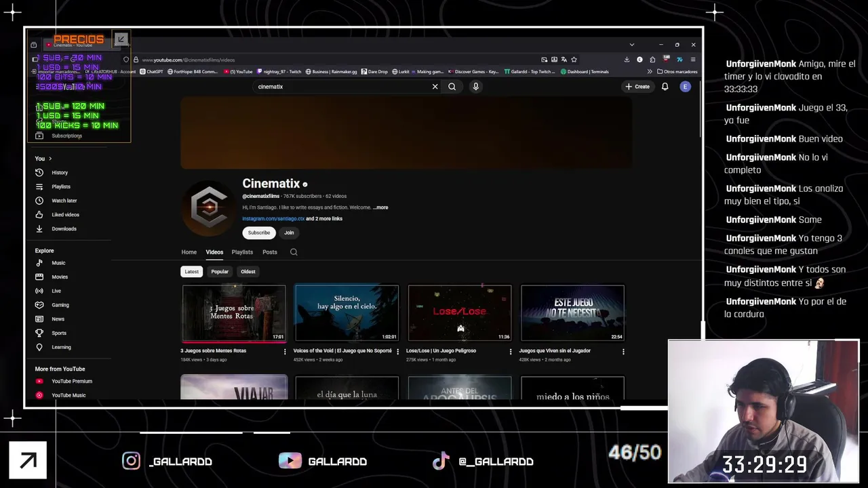
Task: Explore the Learning category
Action: coord(61,347)
